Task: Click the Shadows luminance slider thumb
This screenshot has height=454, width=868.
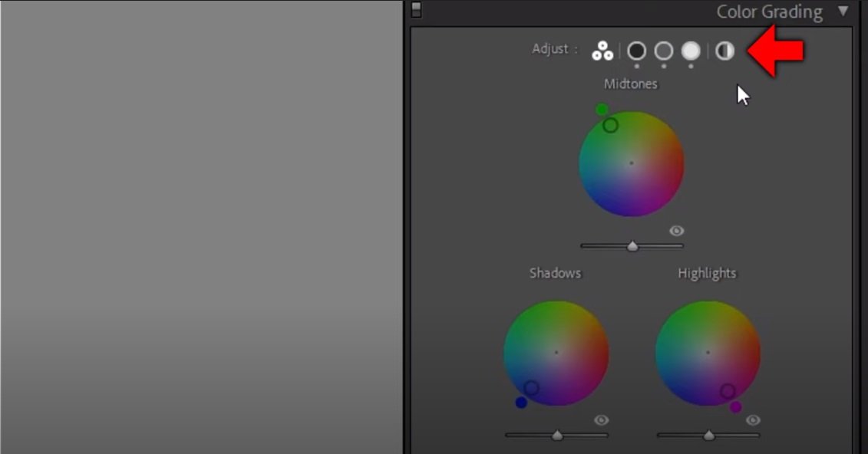Action: (x=557, y=436)
